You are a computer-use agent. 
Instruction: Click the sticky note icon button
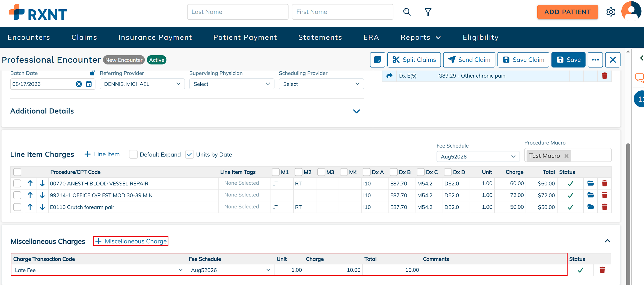[x=378, y=60]
